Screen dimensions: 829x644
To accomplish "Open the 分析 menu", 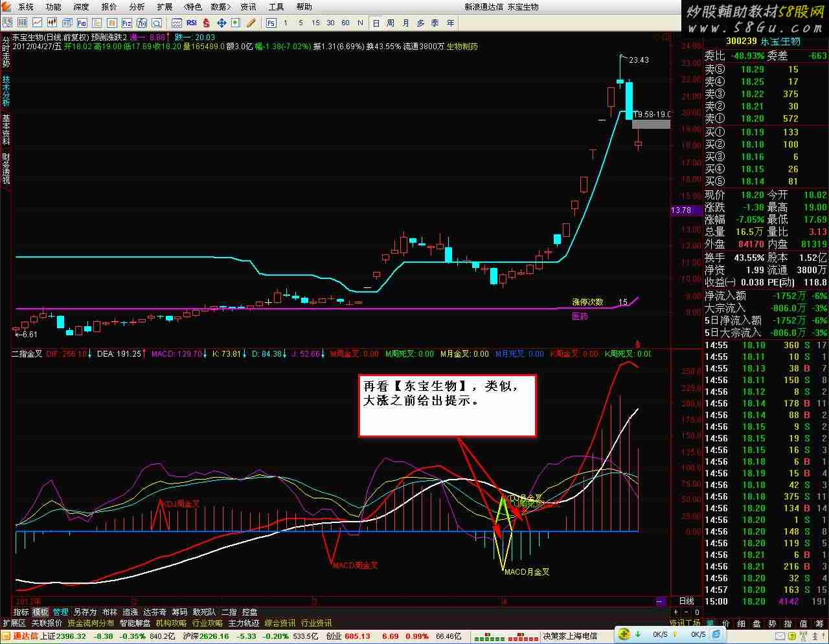I will point(137,6).
